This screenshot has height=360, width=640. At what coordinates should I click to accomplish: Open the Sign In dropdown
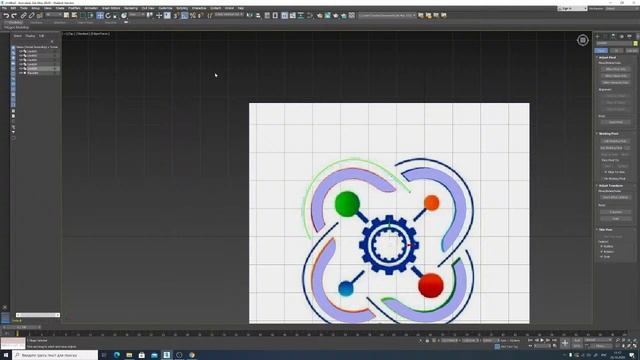[572, 9]
